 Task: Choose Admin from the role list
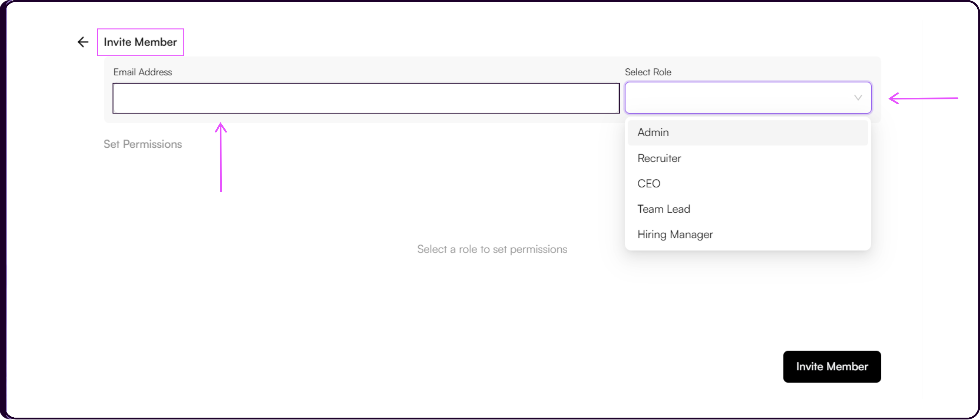click(x=748, y=132)
